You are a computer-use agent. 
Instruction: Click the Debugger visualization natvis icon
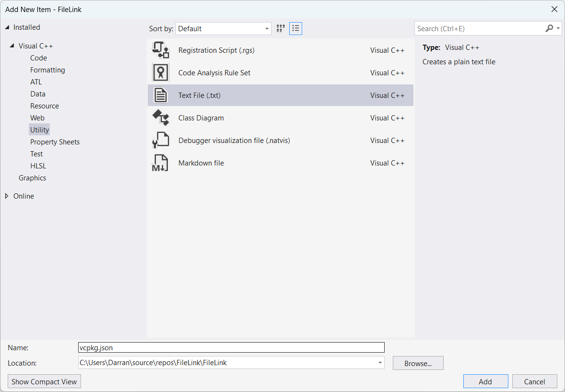(160, 140)
